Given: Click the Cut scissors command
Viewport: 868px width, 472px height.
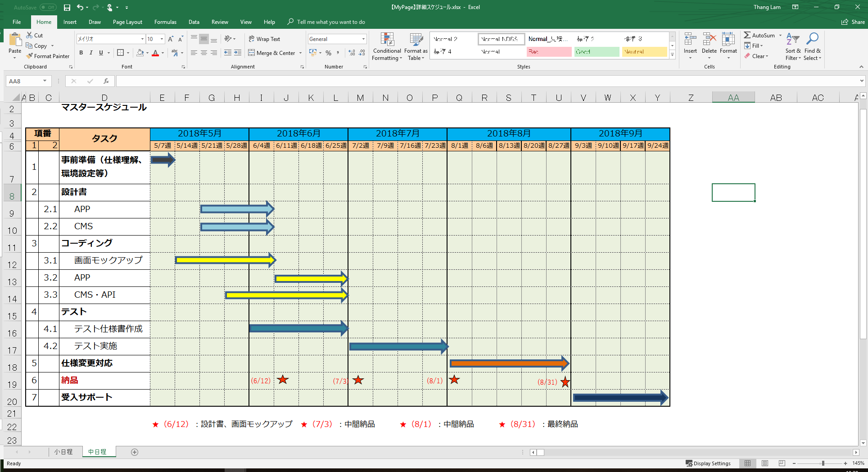Looking at the screenshot, I should (35, 35).
